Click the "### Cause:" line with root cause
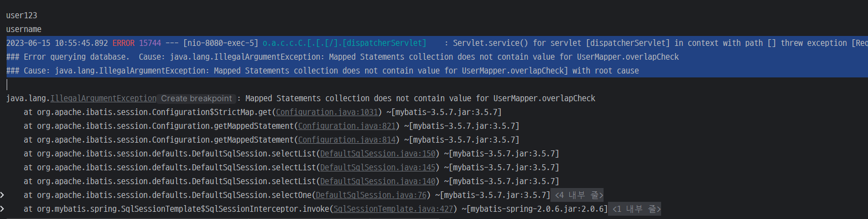The width and height of the screenshot is (868, 219). tap(323, 71)
